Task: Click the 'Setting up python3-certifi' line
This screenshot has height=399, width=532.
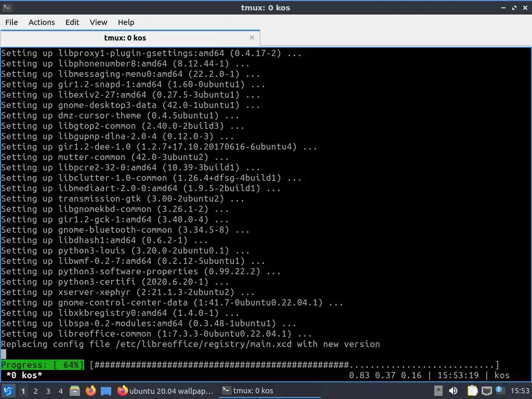Action: point(115,282)
